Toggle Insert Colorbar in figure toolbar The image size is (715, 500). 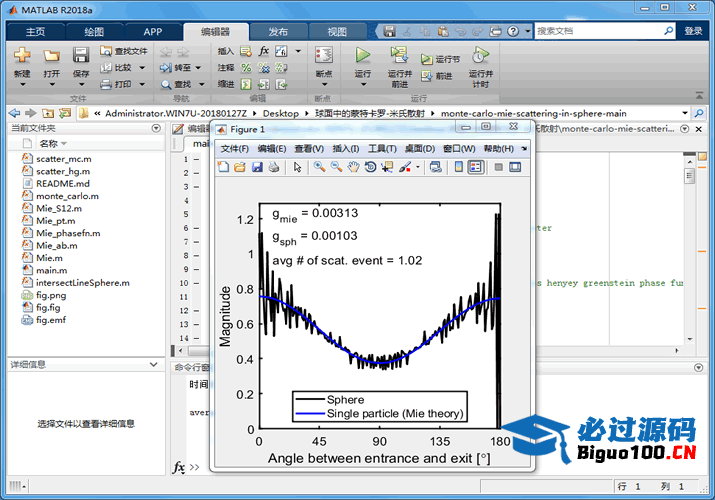tap(459, 167)
